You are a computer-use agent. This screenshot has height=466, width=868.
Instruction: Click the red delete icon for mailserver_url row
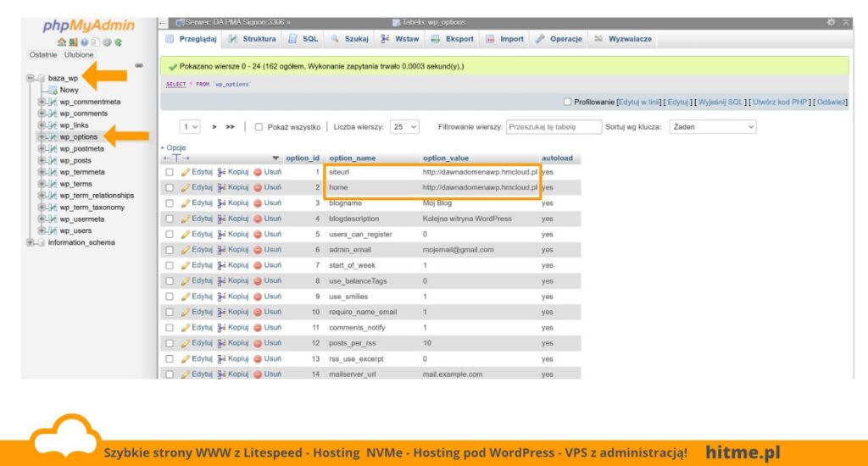(258, 374)
